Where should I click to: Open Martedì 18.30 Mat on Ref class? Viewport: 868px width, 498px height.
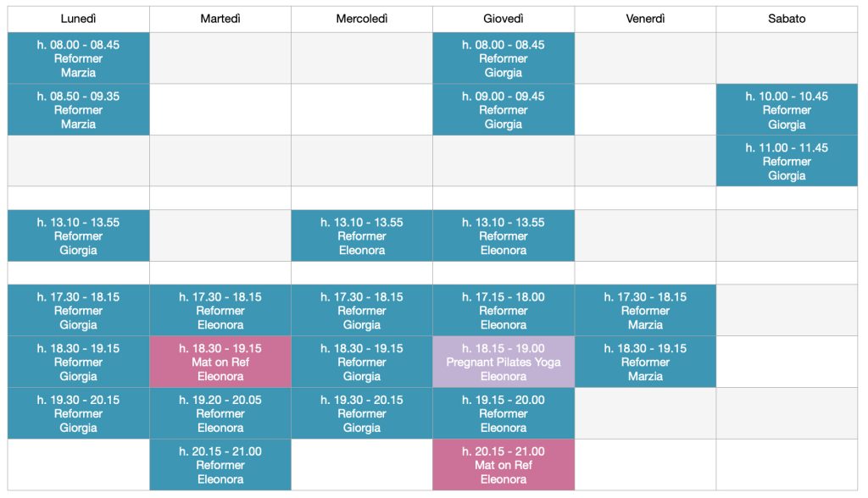[x=220, y=362]
